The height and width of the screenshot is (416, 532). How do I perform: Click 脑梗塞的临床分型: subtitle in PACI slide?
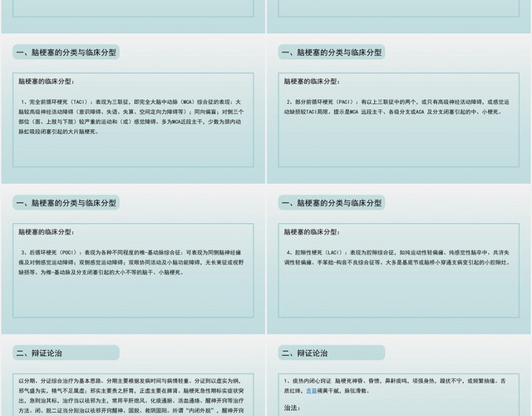[312, 82]
